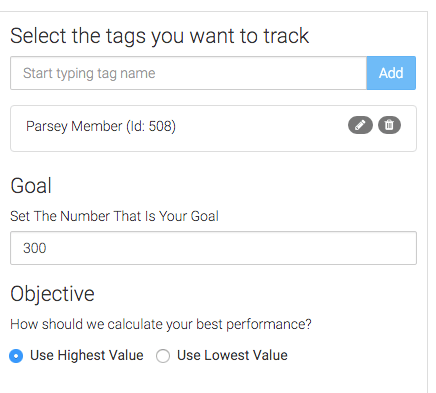Viewport: 436px width, 393px height.
Task: Click the Goal section heading
Action: [31, 185]
